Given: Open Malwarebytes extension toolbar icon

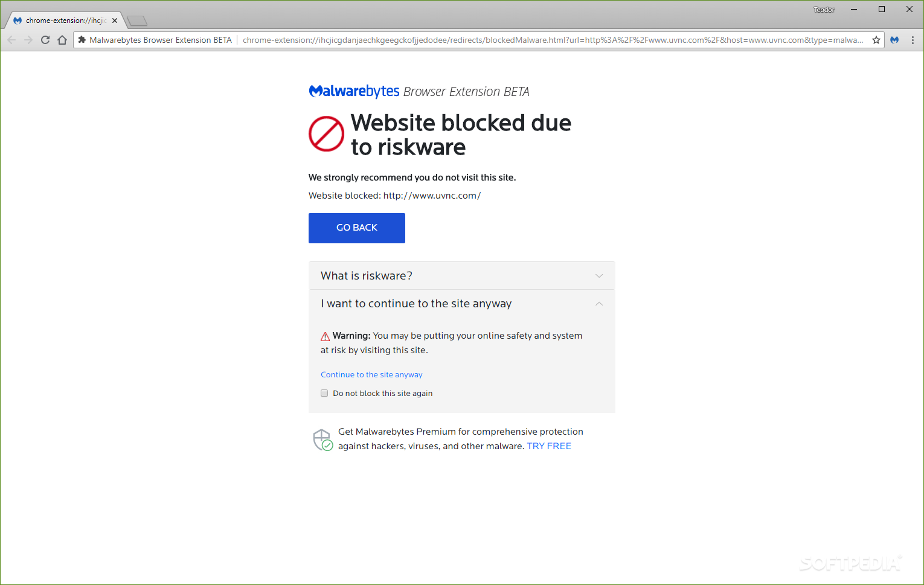Looking at the screenshot, I should (895, 40).
